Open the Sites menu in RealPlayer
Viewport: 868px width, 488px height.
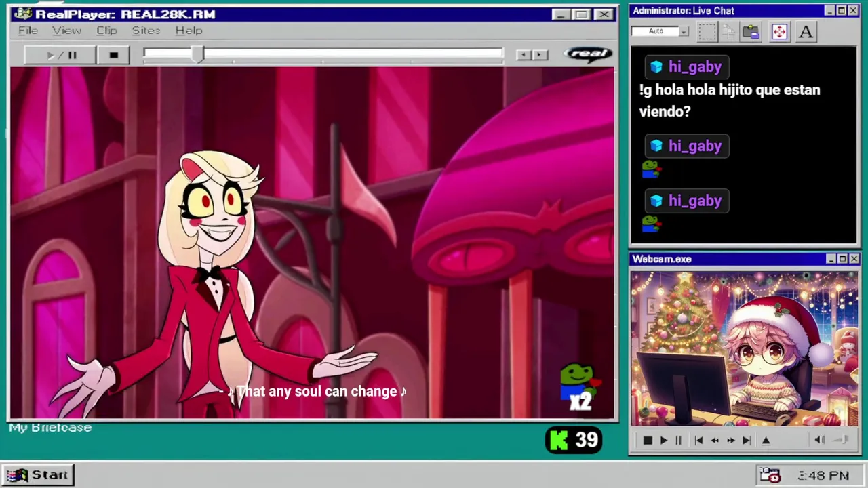click(146, 30)
